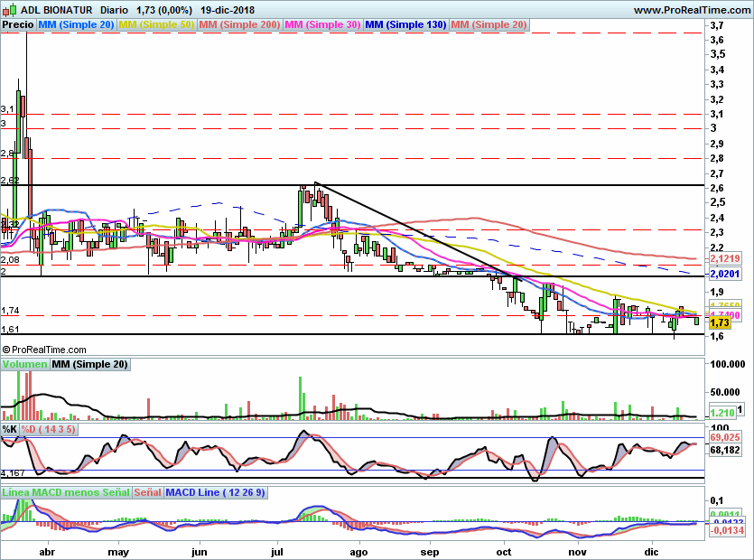Click the dark blue MM (Simple 130) label
The image size is (754, 560).
(405, 24)
